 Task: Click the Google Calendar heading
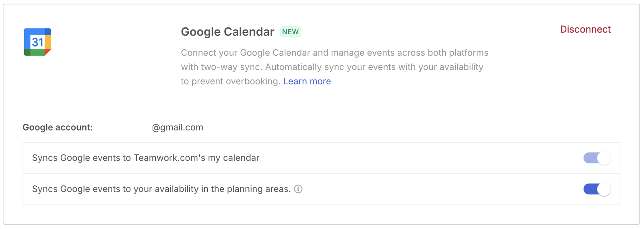click(x=227, y=32)
